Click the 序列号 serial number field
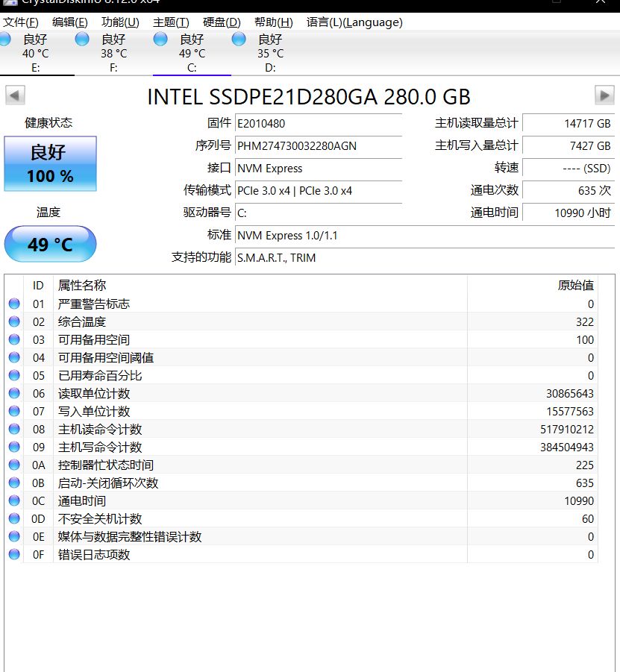 pyautogui.click(x=319, y=146)
